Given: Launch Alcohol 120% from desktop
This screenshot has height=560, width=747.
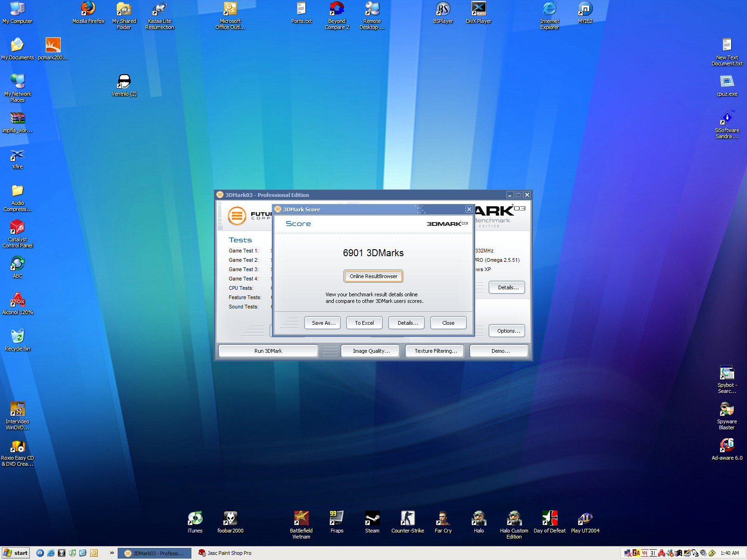Looking at the screenshot, I should click(x=17, y=304).
